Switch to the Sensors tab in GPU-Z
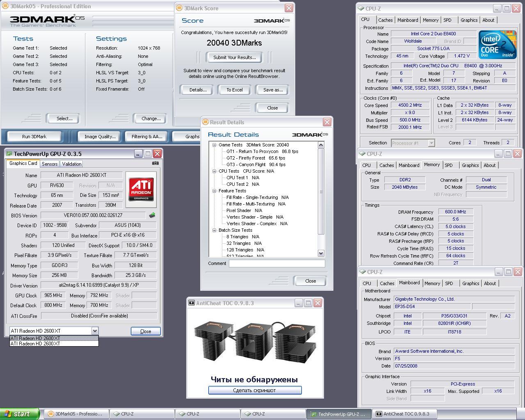Image resolution: width=525 pixels, height=420 pixels. coord(50,164)
